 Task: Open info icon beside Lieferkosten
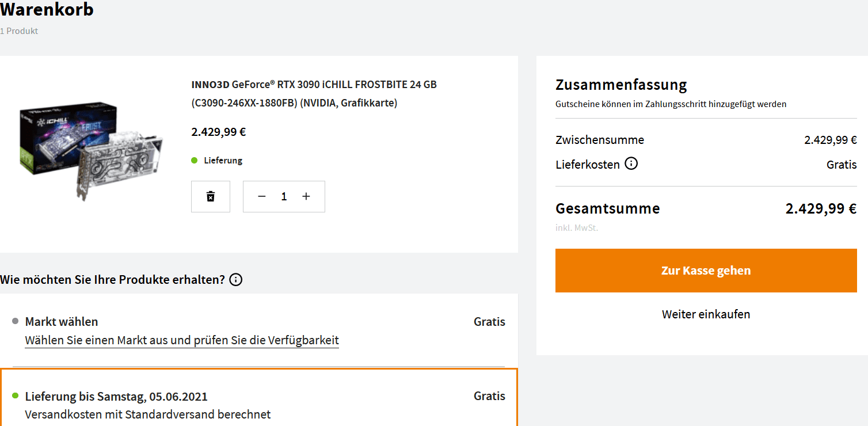coord(631,164)
